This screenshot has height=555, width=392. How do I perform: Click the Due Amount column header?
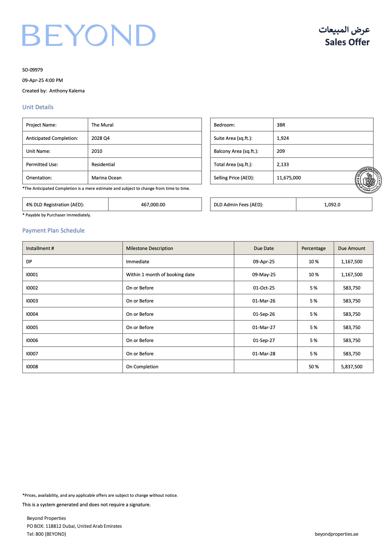pos(352,248)
